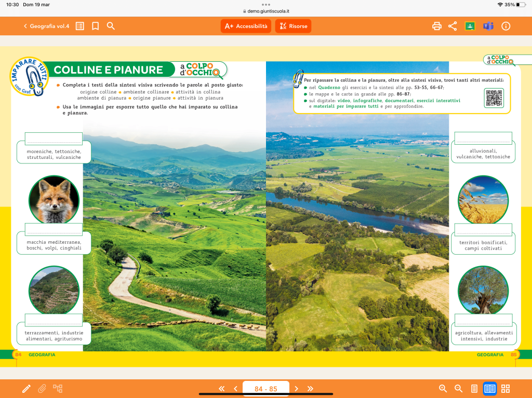
Task: Open the search magnifier in top toolbar
Action: (111, 26)
